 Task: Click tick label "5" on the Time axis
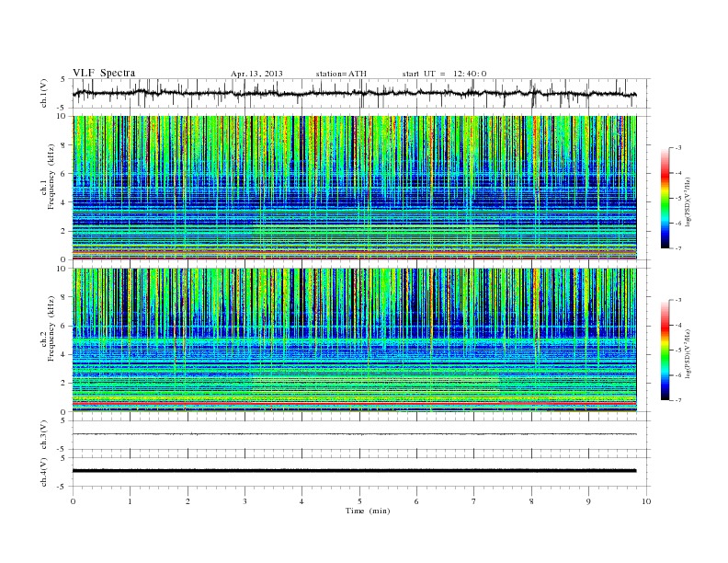359,501
